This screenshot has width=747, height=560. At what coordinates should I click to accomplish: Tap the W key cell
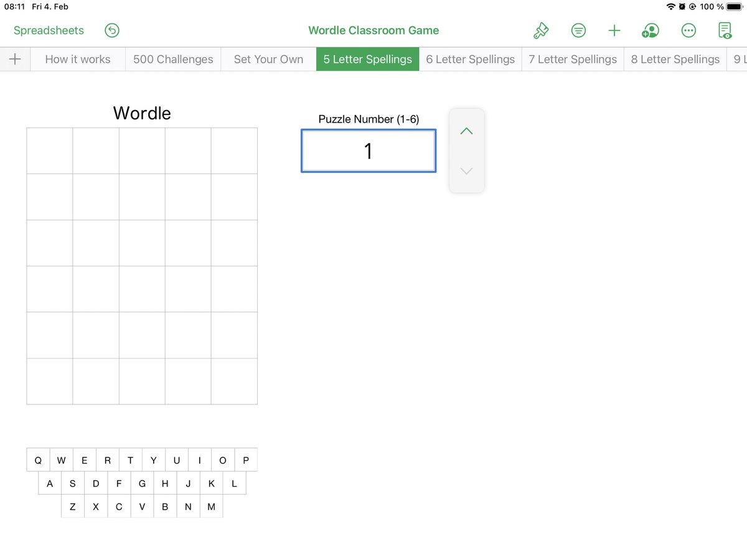(61, 460)
